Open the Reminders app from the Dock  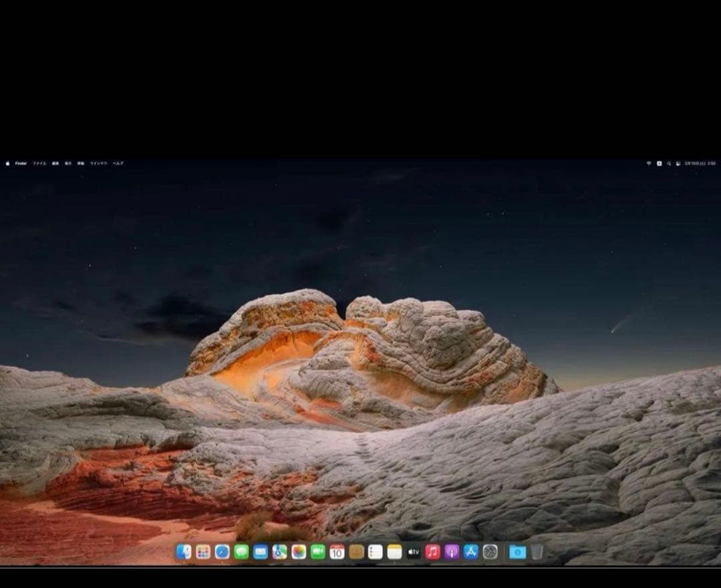tap(374, 553)
